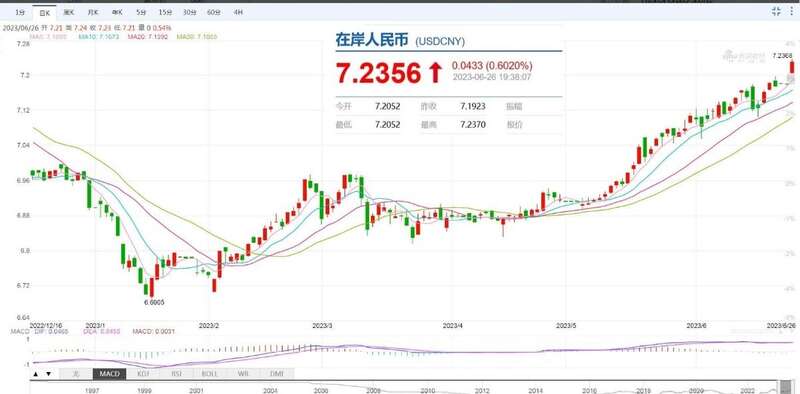Select the 月K monthly chart tab

92,12
